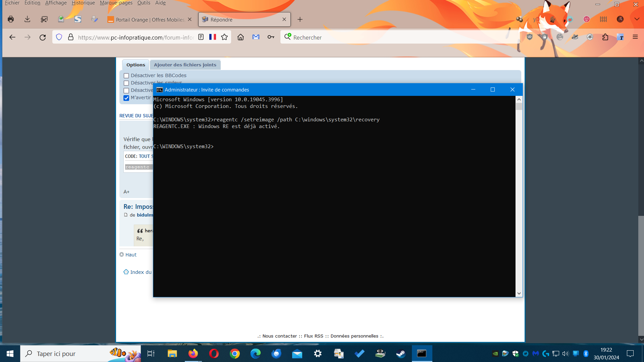
Task: Click the Nous contacter footer link
Action: click(x=279, y=336)
